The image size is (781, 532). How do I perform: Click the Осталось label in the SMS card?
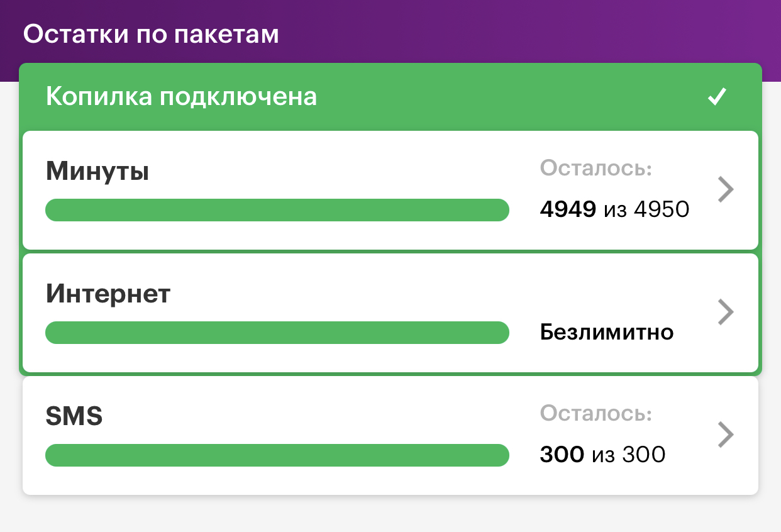click(x=596, y=414)
